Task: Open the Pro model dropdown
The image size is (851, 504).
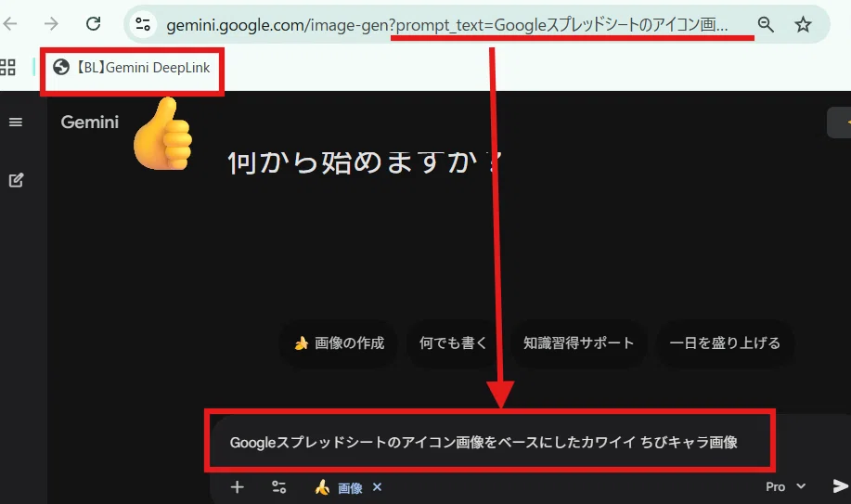Action: 785,486
